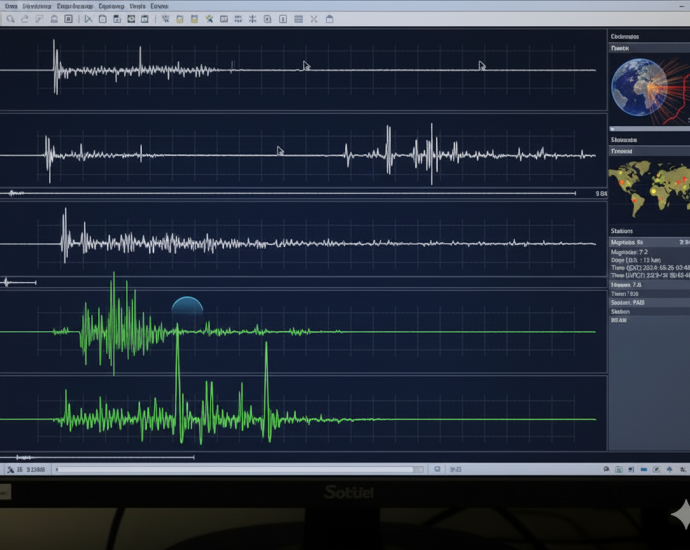Image resolution: width=690 pixels, height=550 pixels.
Task: Click the X-shaped delete icon in toolbar
Action: (313, 19)
